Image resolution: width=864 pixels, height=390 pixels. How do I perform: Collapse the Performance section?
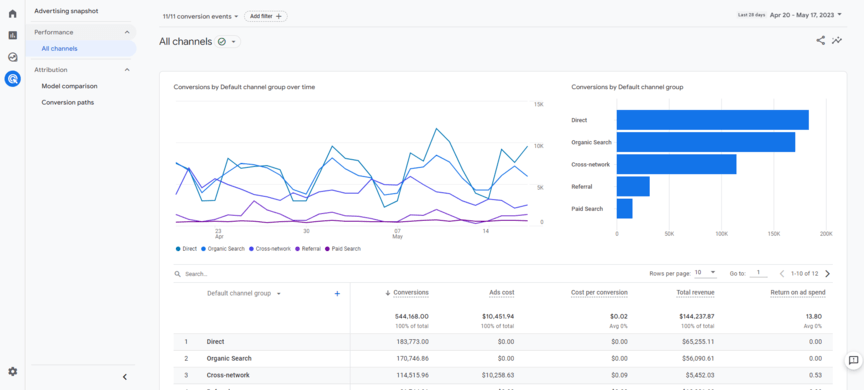(127, 32)
